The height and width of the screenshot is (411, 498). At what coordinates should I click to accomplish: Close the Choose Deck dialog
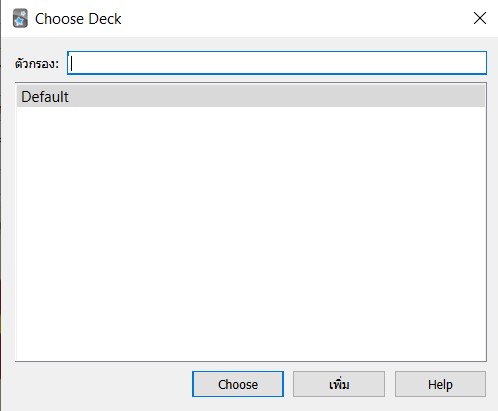click(480, 18)
